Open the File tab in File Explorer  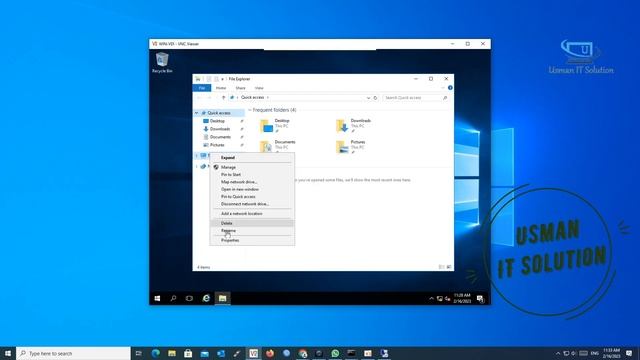[x=202, y=88]
